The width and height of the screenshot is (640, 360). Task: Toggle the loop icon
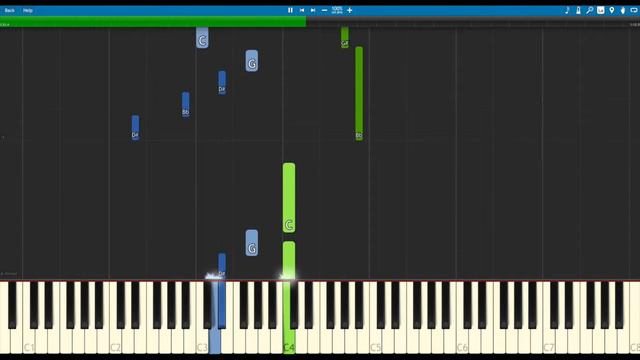coord(634,10)
